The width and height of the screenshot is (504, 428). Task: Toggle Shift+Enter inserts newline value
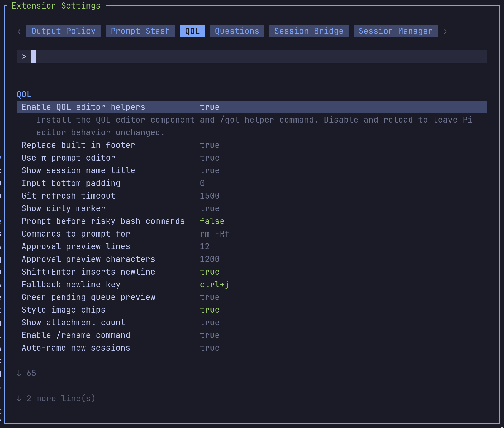pos(210,272)
